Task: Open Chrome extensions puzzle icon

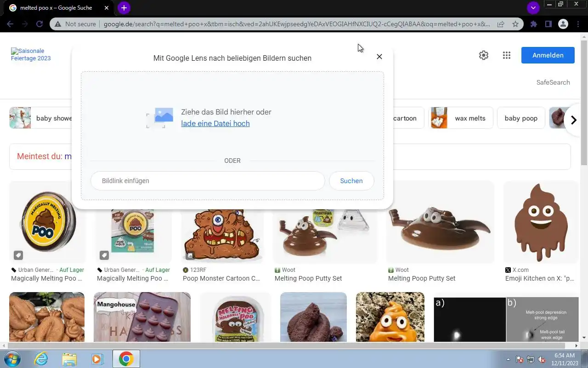Action: pyautogui.click(x=533, y=24)
